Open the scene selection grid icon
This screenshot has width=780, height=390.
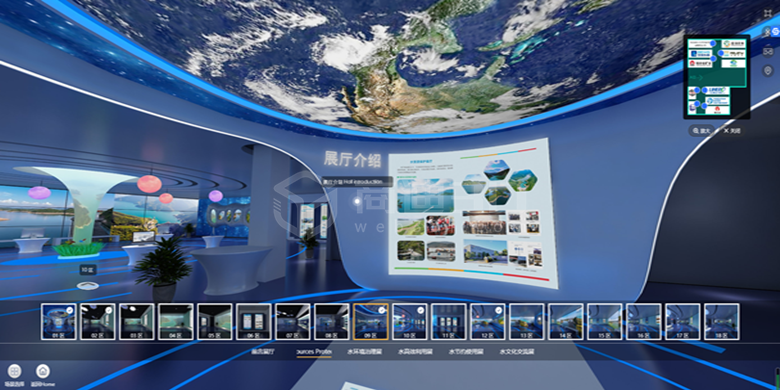[x=14, y=371]
